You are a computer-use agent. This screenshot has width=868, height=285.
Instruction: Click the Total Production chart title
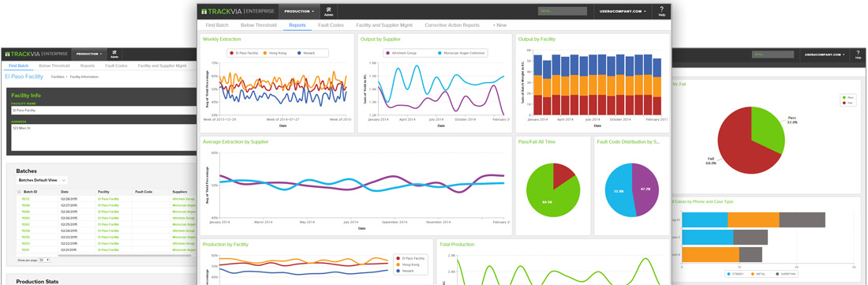point(457,244)
